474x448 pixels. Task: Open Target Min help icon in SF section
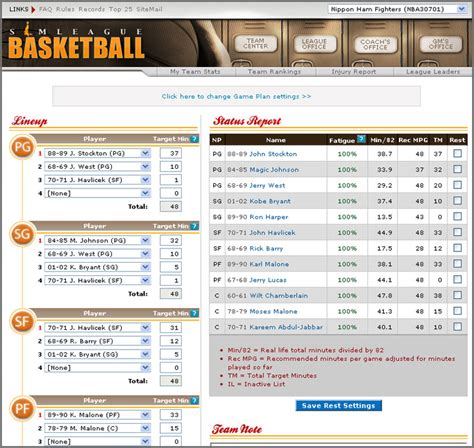tap(195, 313)
